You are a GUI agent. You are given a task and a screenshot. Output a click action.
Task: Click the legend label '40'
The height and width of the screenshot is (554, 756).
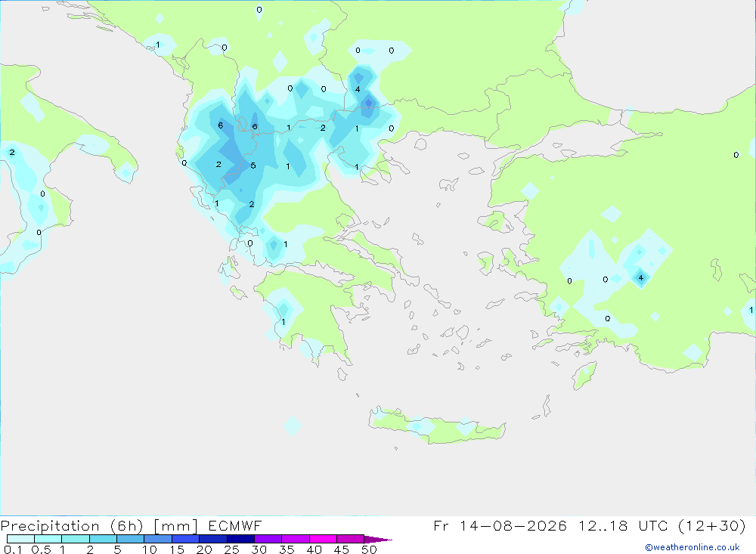314,549
